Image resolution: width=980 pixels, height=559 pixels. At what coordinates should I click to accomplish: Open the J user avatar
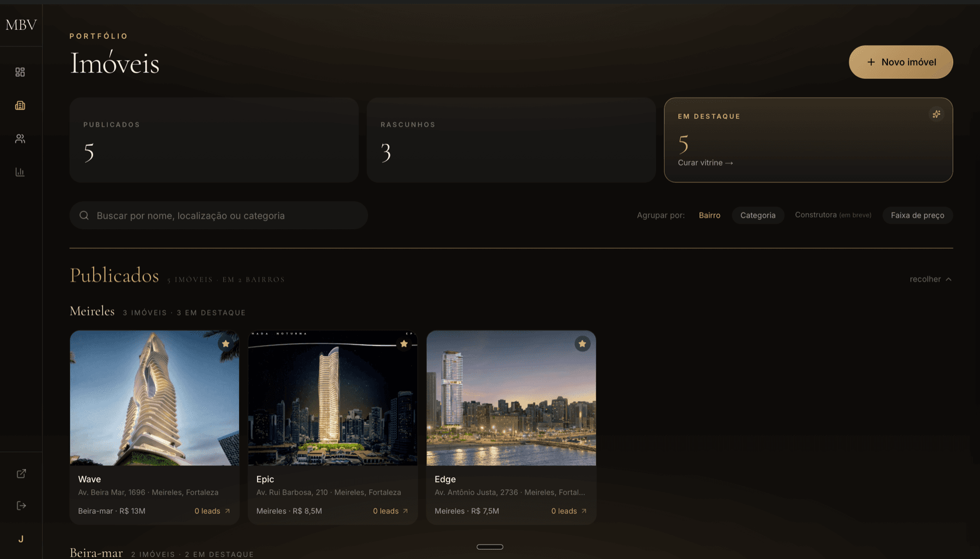coord(21,539)
